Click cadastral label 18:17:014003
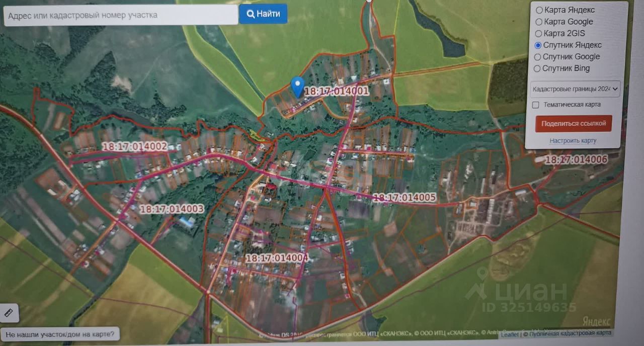This screenshot has height=346, width=644. (172, 209)
